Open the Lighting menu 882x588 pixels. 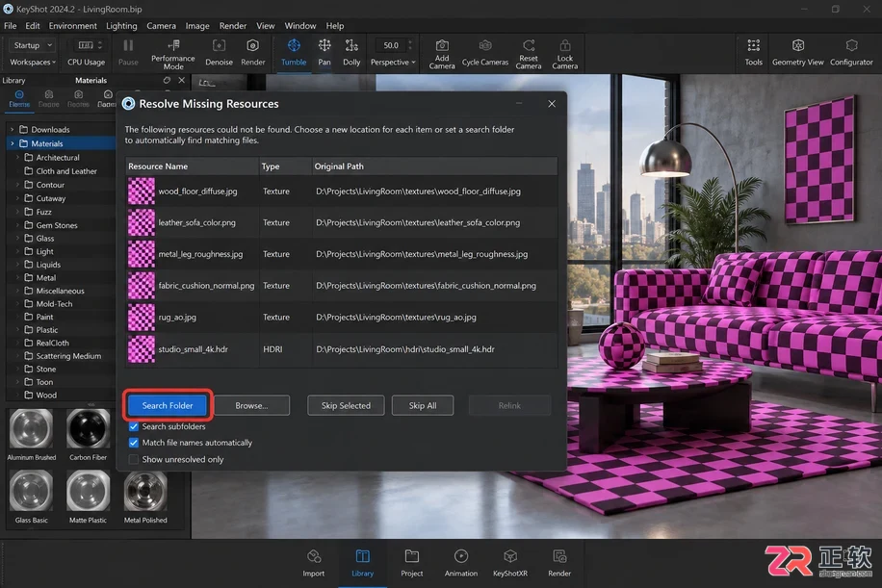point(121,26)
